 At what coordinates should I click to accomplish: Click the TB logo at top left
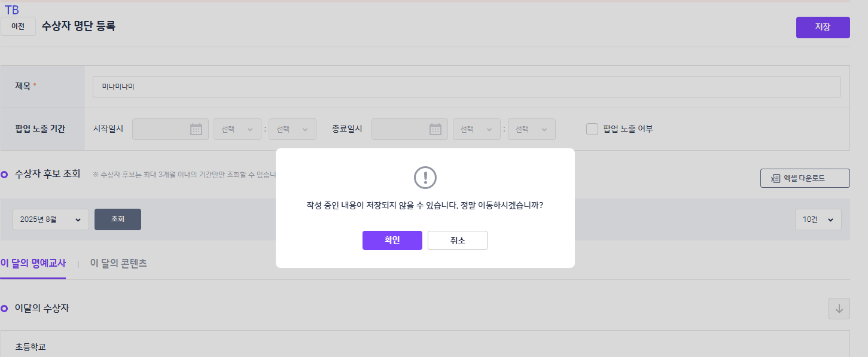pos(11,10)
